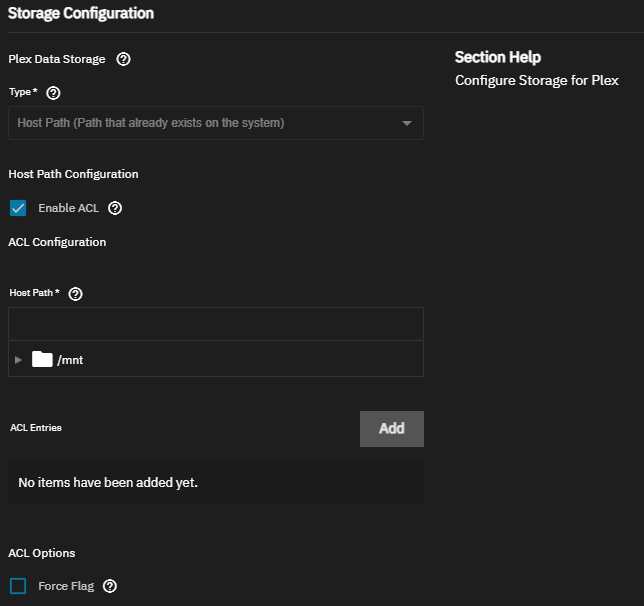Click the Section Help heading
644x606 pixels.
click(498, 57)
